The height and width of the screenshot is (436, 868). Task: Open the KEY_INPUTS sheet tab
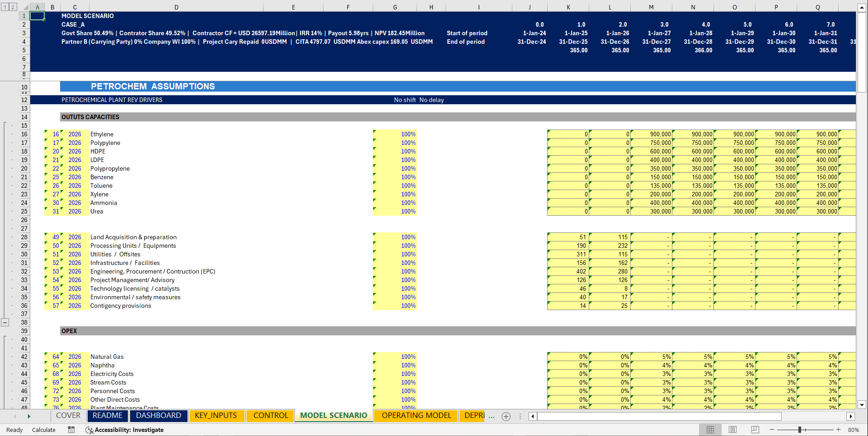(x=217, y=415)
